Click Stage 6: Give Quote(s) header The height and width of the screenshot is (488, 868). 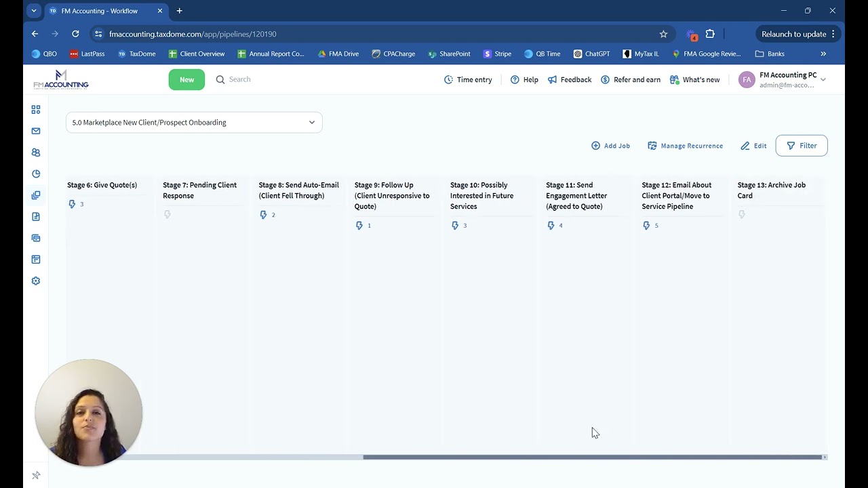coord(102,185)
